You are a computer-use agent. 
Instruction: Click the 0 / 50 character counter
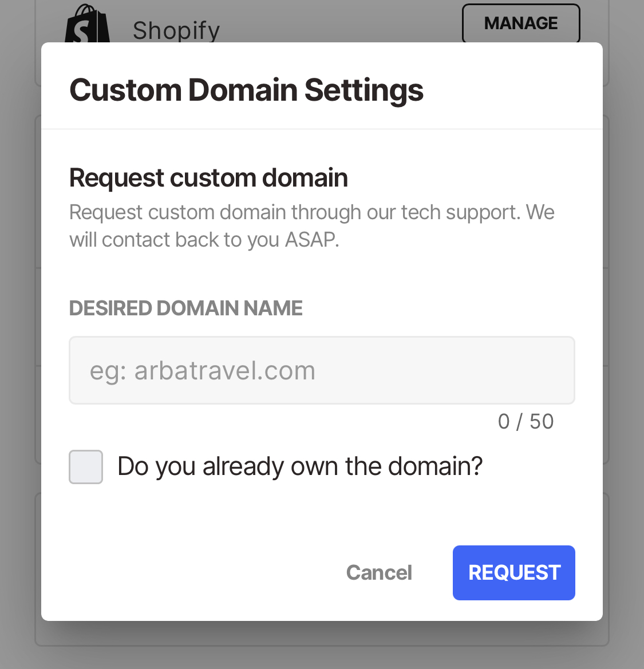tap(526, 422)
